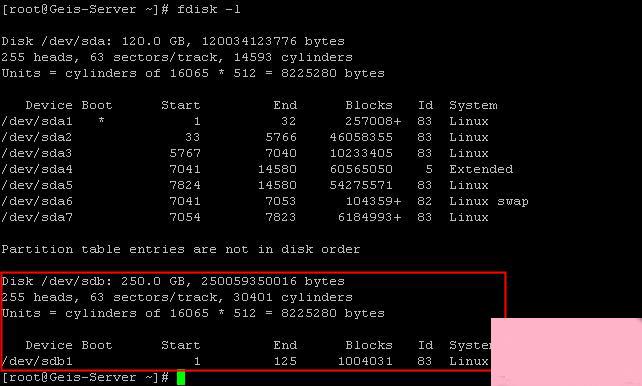
Task: Click end cylinder 5766 on the sda2 row
Action: coord(281,137)
